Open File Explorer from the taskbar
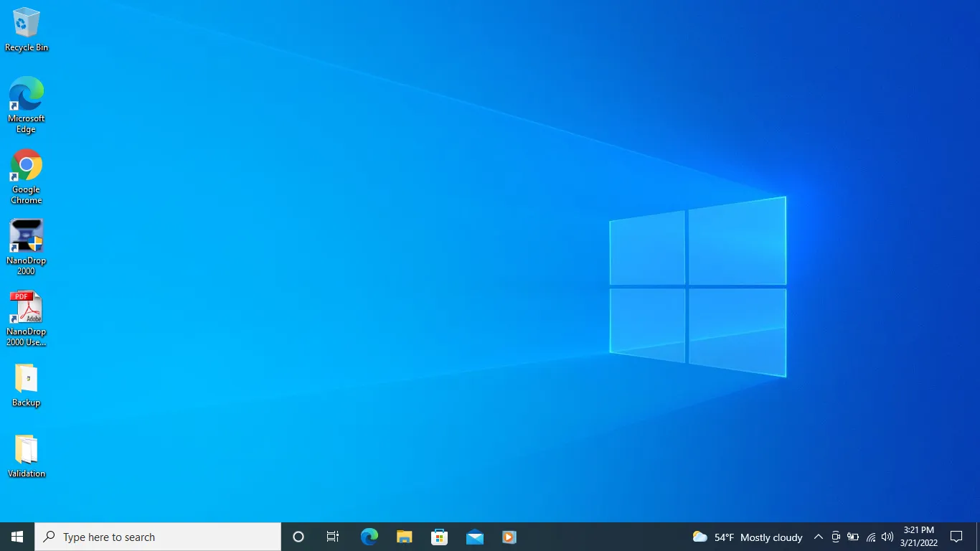This screenshot has width=980, height=551. (x=404, y=537)
